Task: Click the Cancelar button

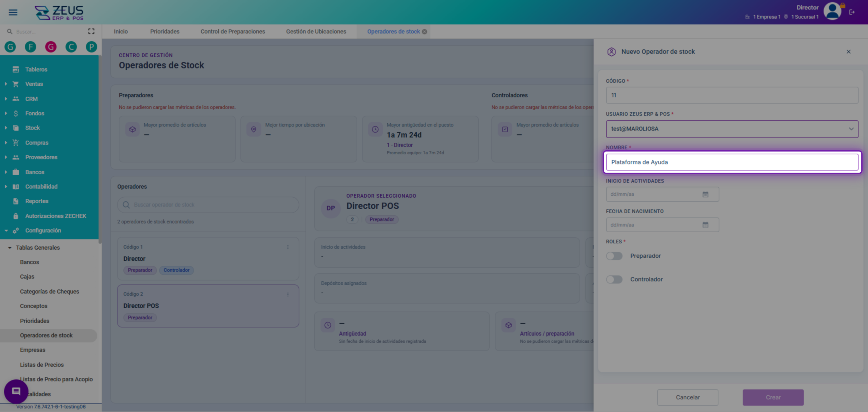Action: 688,397
